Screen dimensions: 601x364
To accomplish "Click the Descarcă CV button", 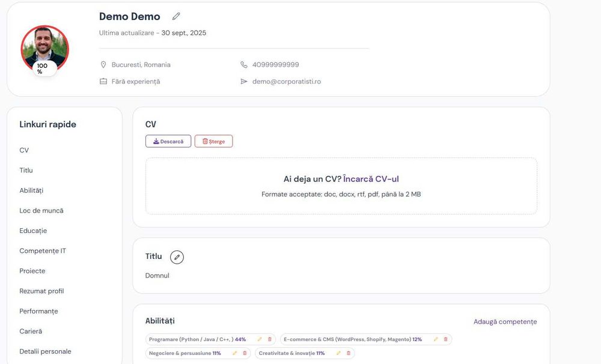I will pyautogui.click(x=168, y=141).
